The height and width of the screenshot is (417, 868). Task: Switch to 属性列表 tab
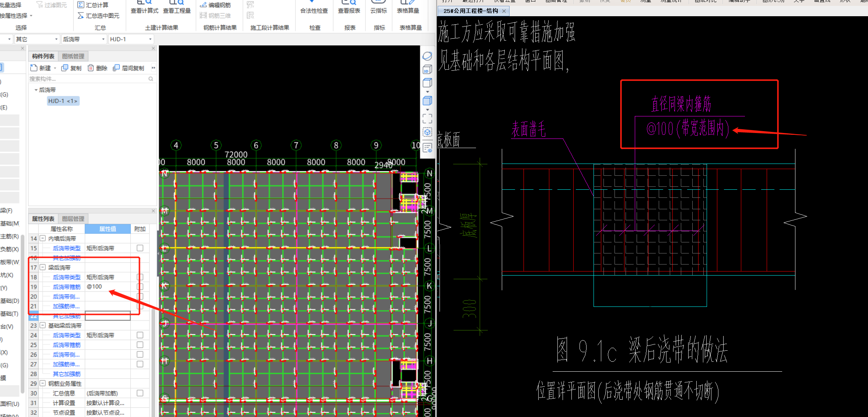pyautogui.click(x=43, y=218)
